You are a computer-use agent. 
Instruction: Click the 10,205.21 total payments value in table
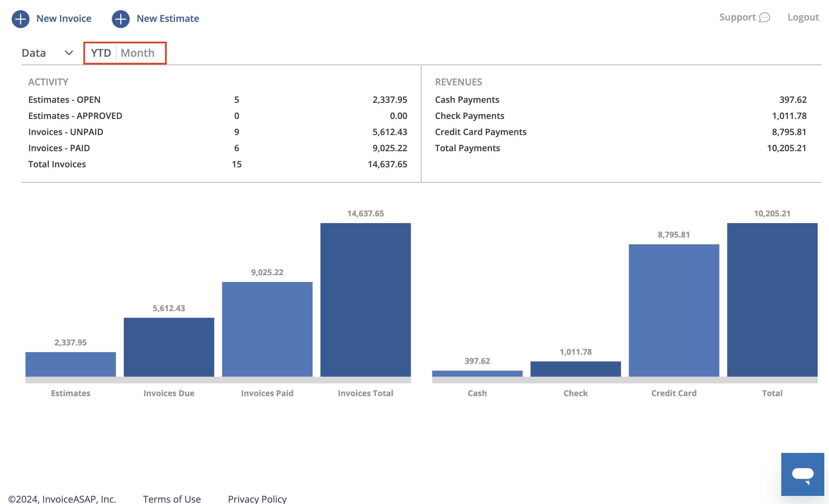point(787,148)
